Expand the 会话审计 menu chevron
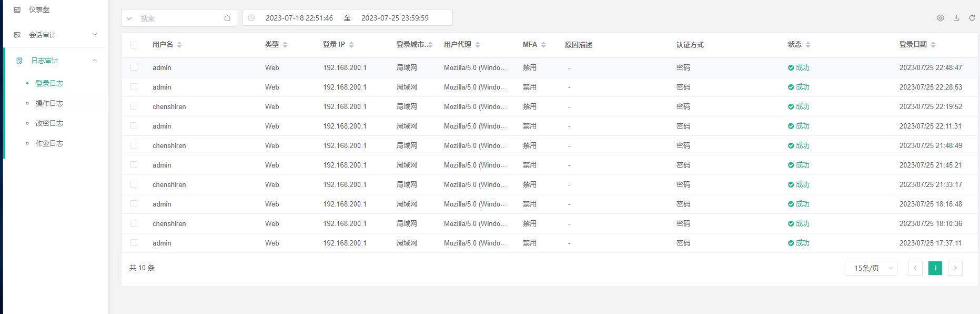The width and height of the screenshot is (980, 314). coord(95,34)
